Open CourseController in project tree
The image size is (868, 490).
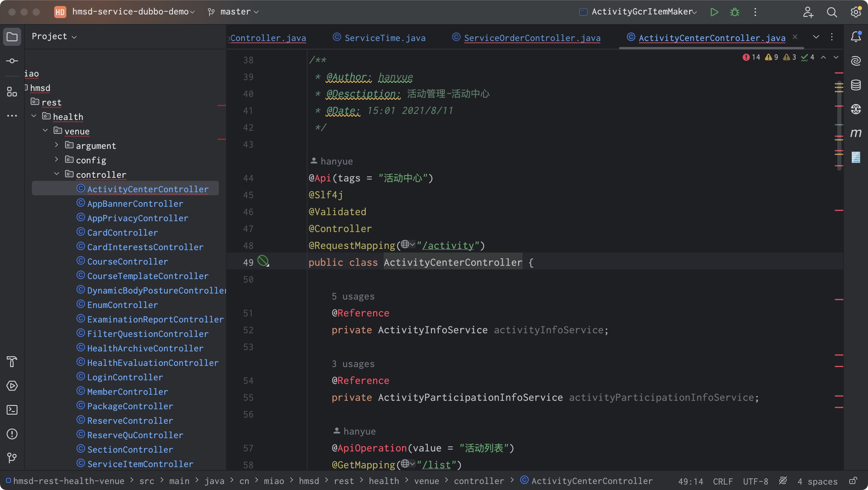click(127, 262)
